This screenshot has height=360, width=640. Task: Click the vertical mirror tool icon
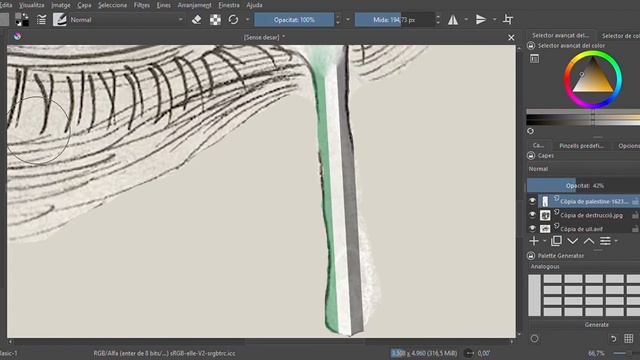(481, 19)
